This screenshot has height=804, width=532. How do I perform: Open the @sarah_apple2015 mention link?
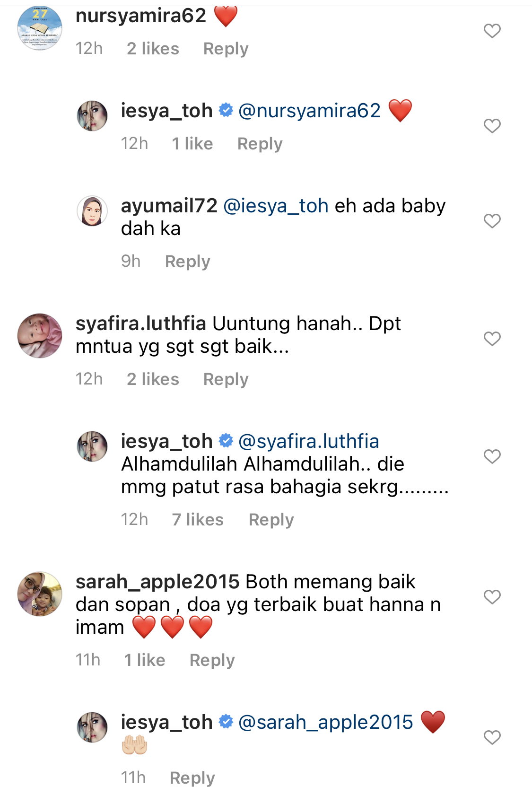point(326,723)
